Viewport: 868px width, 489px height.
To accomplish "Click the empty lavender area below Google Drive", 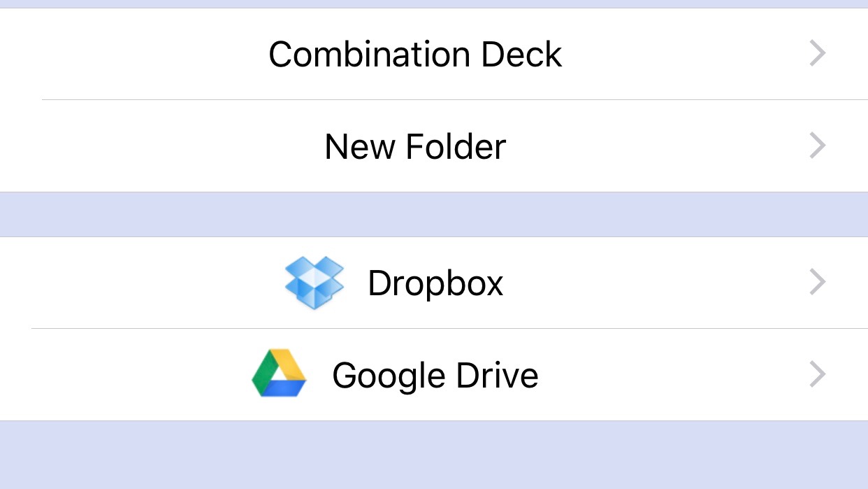I will pos(433,456).
